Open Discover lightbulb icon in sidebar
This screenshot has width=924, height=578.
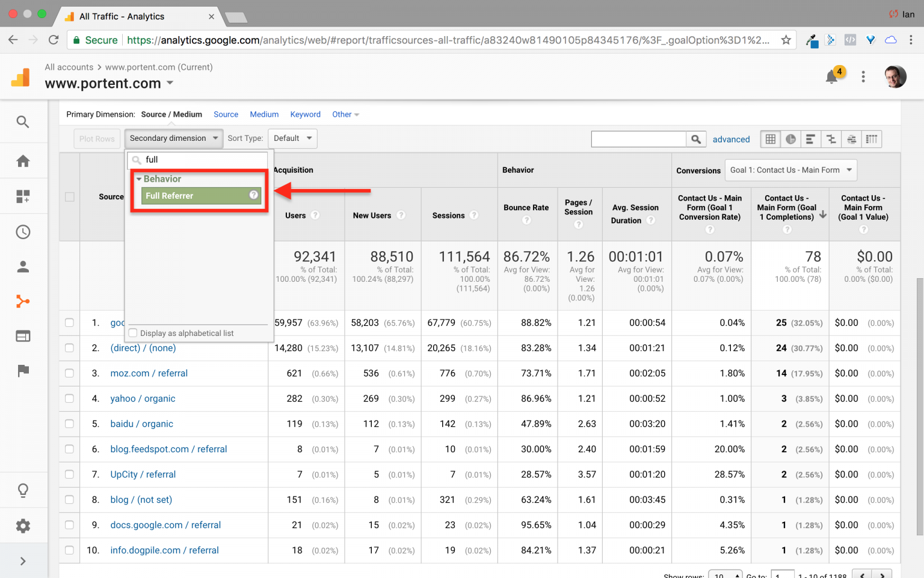click(x=23, y=491)
